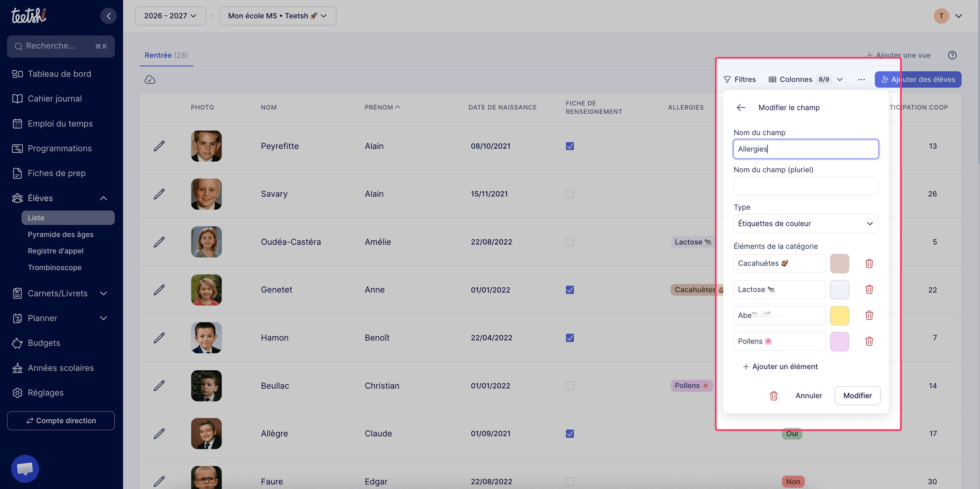Toggle fiche de renseignement for Hamon

[569, 338]
